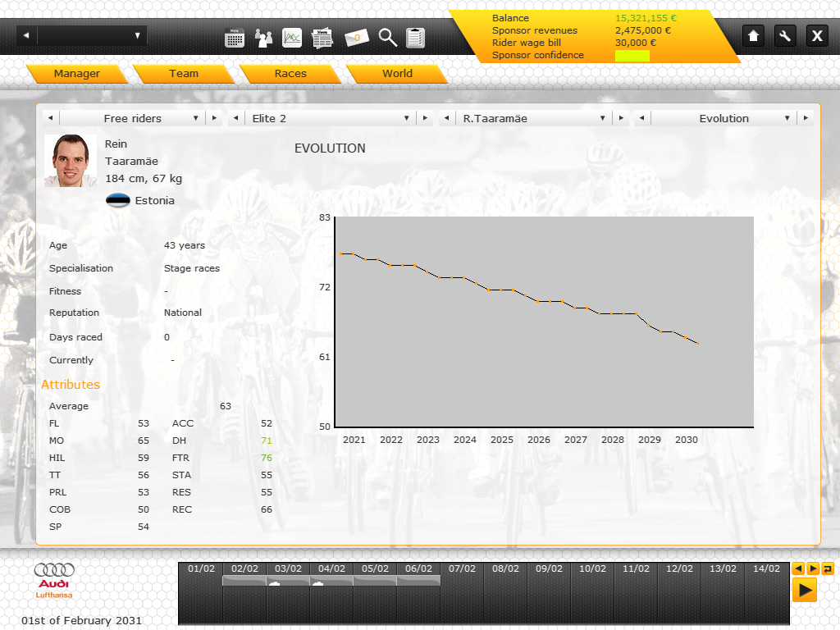The width and height of the screenshot is (840, 630).
Task: Open the mail envelope inbox icon
Action: 357,38
